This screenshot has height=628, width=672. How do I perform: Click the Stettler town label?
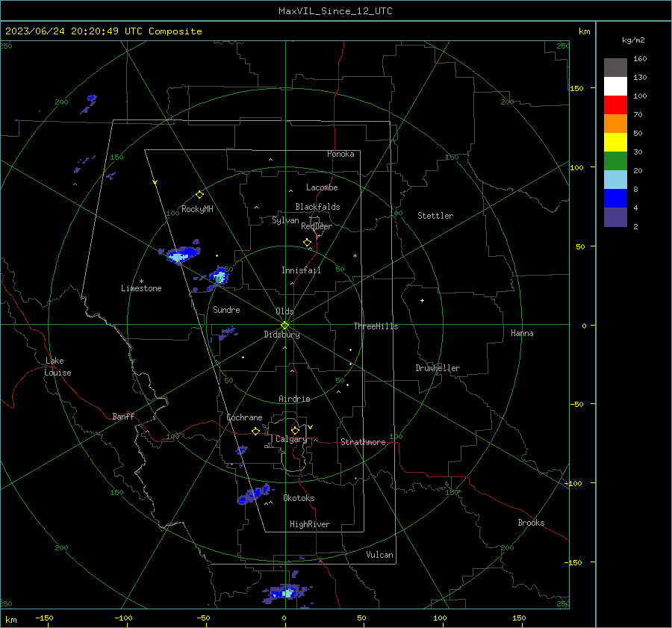tap(435, 216)
